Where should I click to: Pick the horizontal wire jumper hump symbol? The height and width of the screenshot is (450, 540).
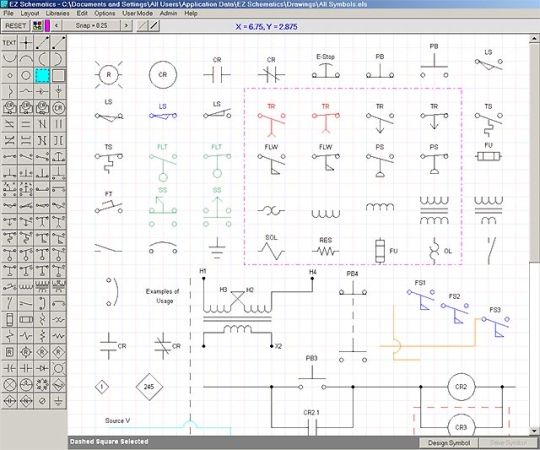25,92
